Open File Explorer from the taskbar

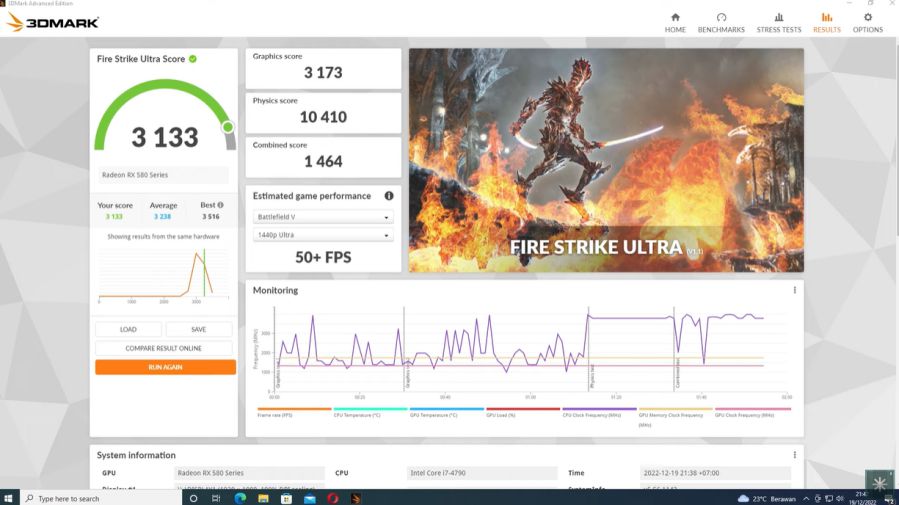click(x=263, y=498)
